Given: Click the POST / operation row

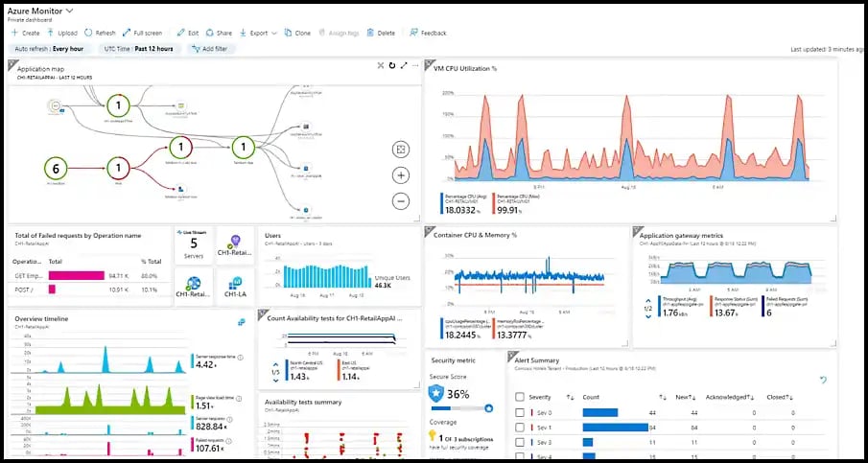Looking at the screenshot, I should click(88, 289).
